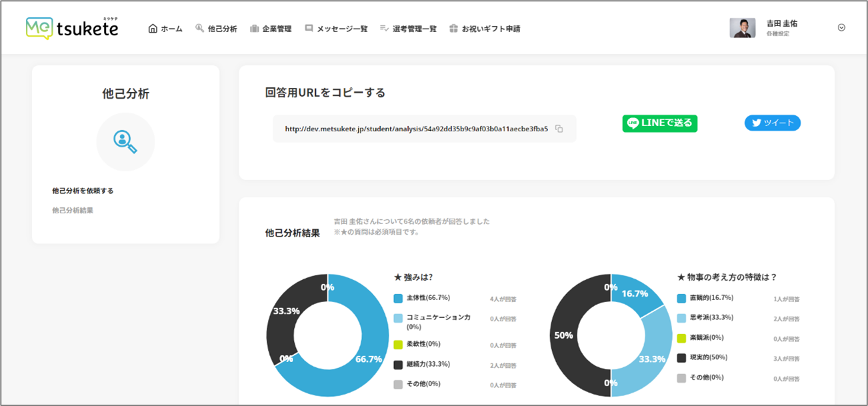Click the 他己分析結果 heading in the results card
868x406 pixels.
point(293,233)
